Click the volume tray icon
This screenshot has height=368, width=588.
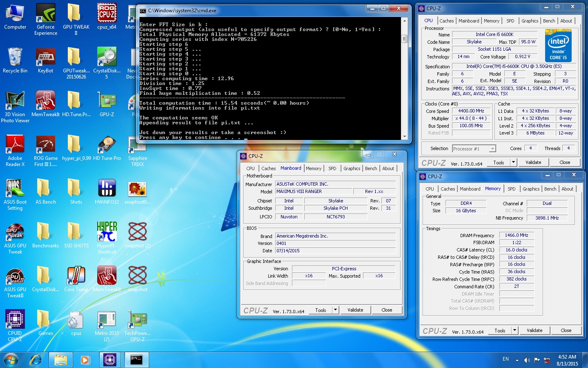527,360
